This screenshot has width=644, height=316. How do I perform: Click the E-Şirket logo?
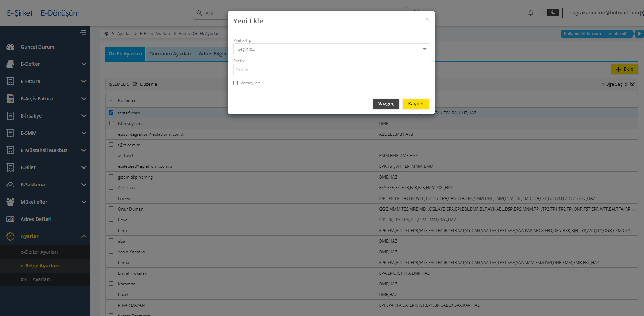[x=20, y=13]
